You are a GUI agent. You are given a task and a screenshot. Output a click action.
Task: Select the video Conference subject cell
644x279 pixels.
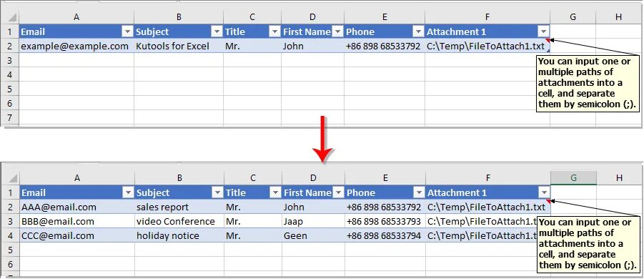tap(179, 221)
